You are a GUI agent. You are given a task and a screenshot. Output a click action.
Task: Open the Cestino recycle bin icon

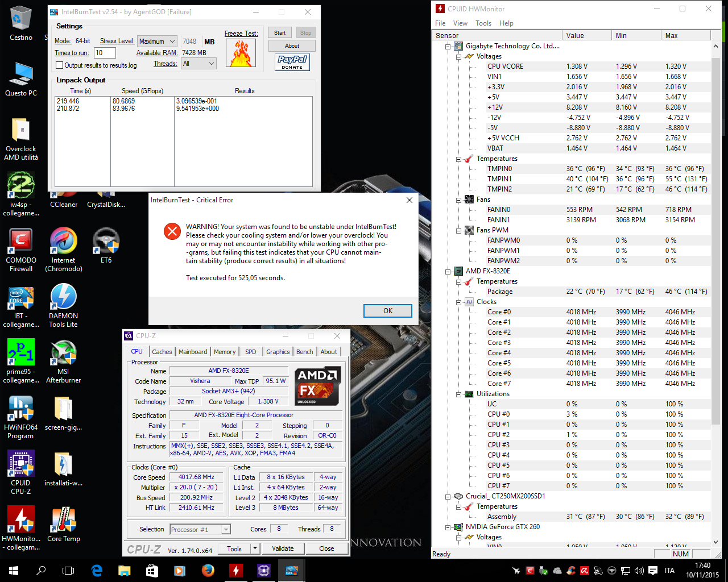click(x=21, y=24)
